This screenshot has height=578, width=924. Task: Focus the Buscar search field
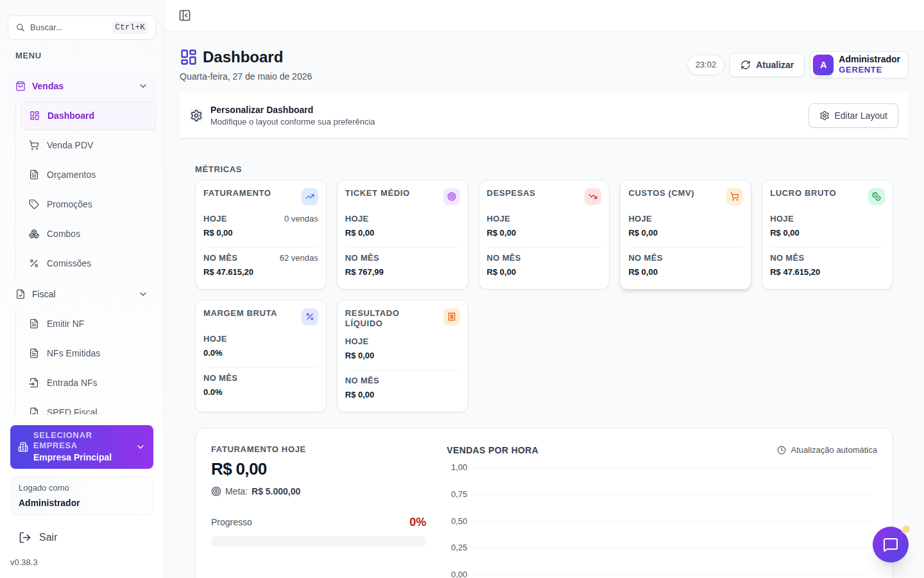81,28
